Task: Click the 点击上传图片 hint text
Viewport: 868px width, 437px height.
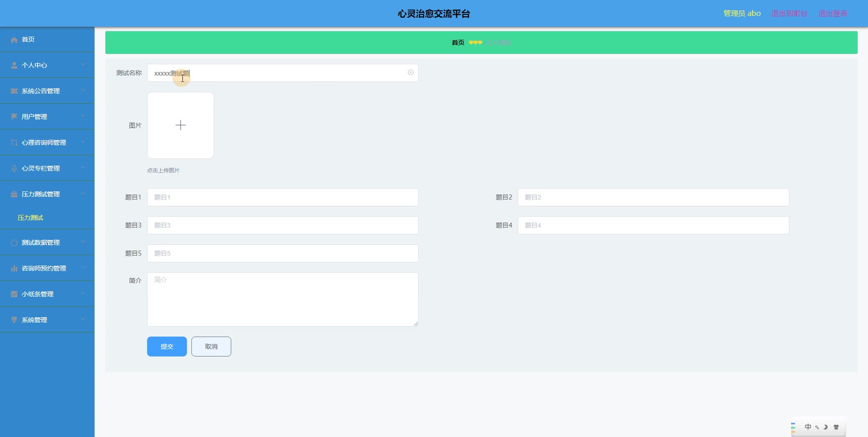Action: tap(163, 171)
